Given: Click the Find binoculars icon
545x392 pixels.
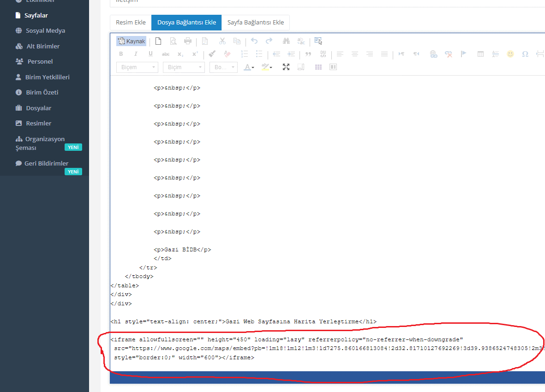Looking at the screenshot, I should point(286,42).
